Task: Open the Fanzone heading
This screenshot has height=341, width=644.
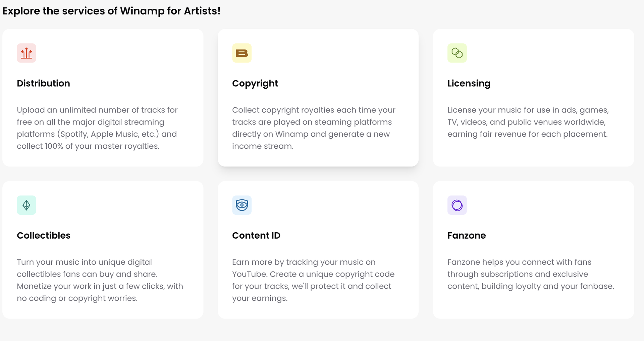Action: 467,235
